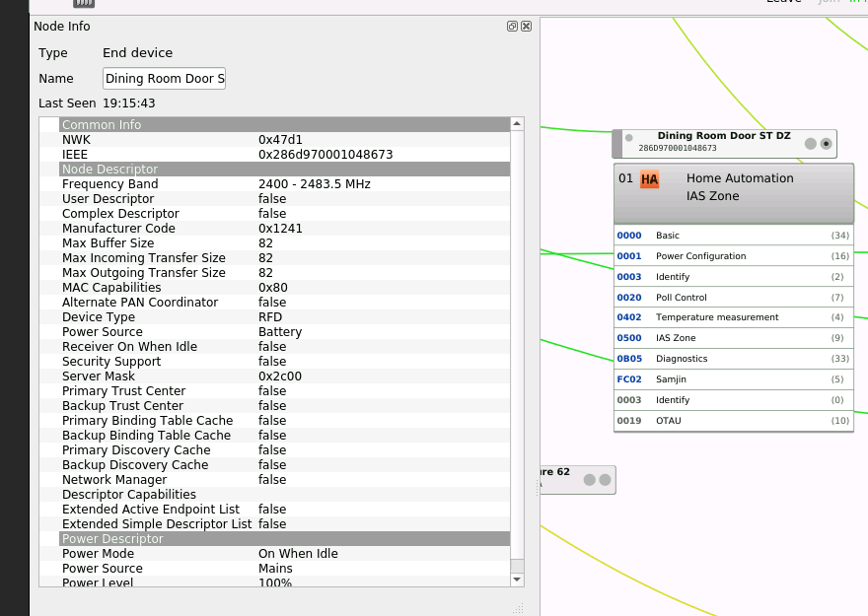Open the 0001 Power Configuration cluster
Image resolution: width=868 pixels, height=616 pixels.
tap(734, 256)
